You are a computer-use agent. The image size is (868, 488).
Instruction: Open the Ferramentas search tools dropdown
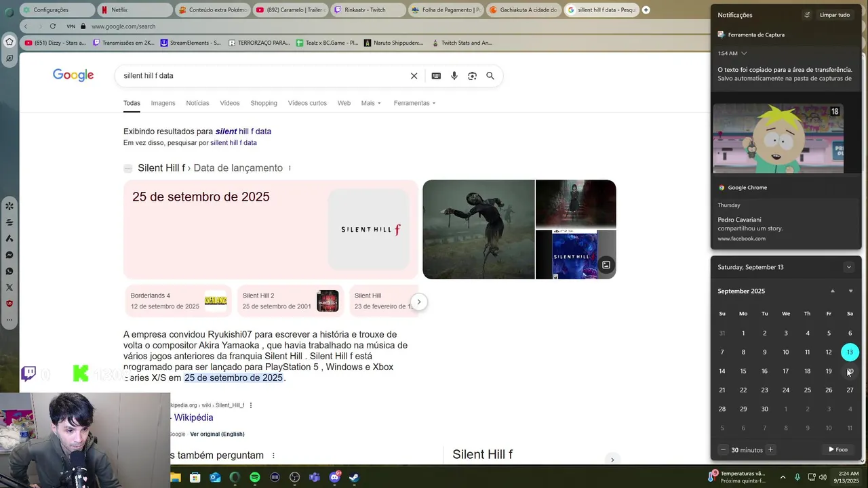click(414, 103)
